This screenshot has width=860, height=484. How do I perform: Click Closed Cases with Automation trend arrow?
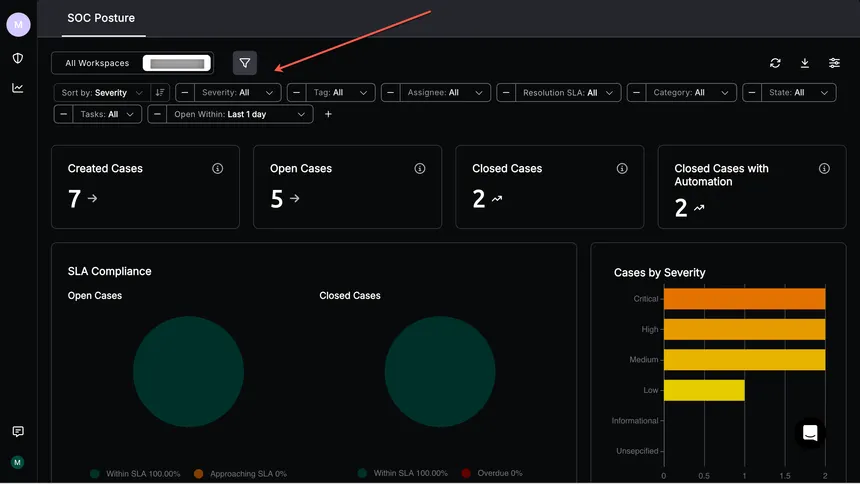pyautogui.click(x=699, y=208)
